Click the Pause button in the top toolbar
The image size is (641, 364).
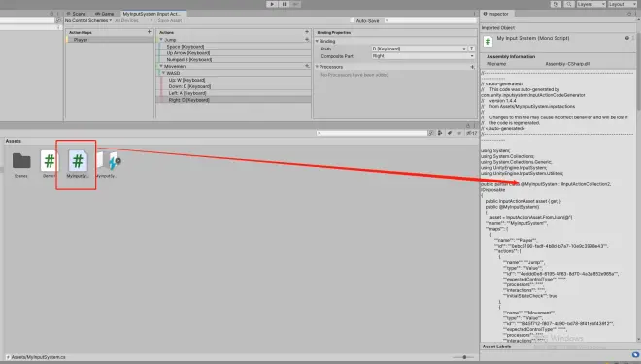point(285,4)
